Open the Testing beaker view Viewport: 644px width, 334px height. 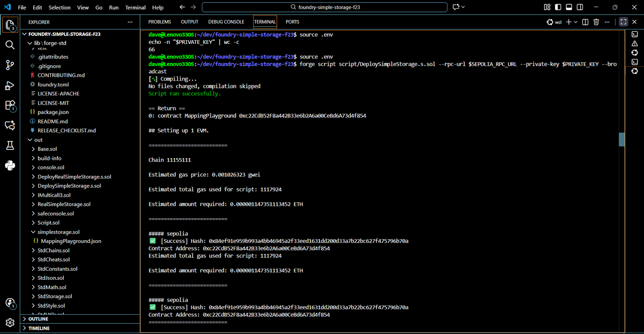click(x=10, y=145)
